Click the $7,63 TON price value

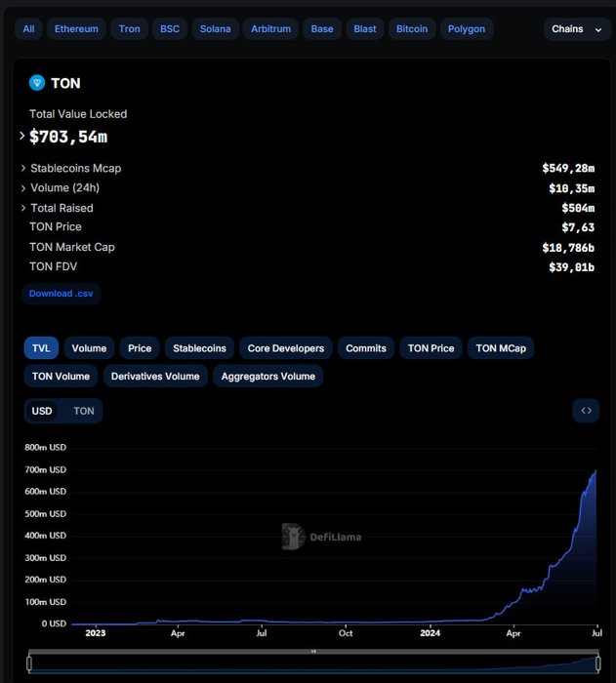click(x=578, y=227)
